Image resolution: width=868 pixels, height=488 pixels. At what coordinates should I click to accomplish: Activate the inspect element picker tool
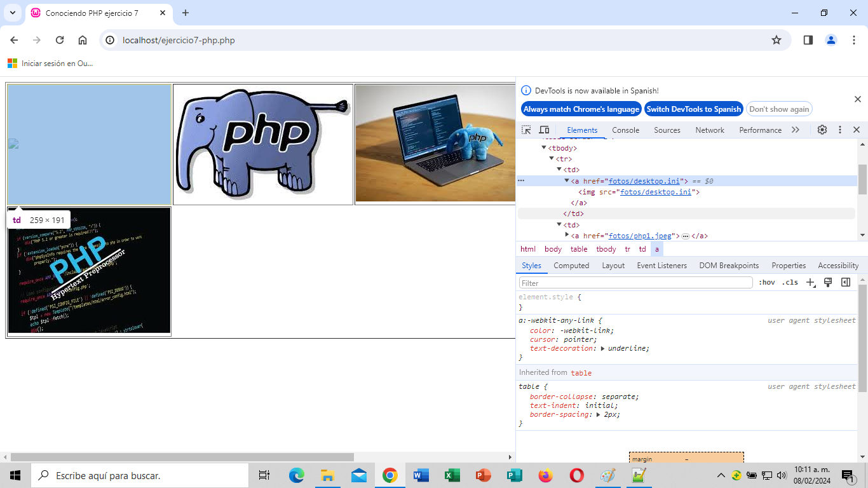click(x=526, y=130)
